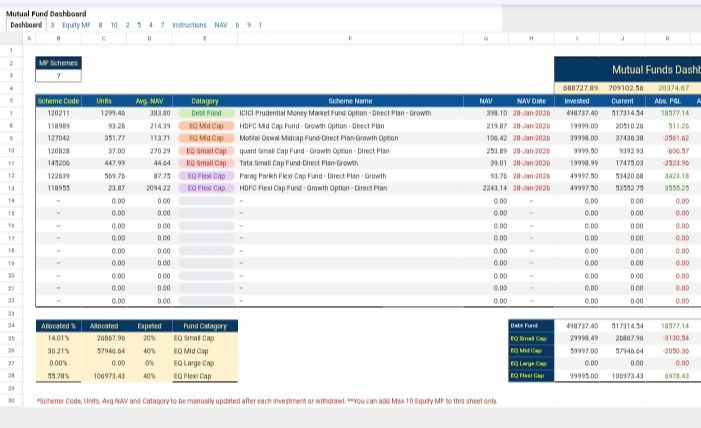The image size is (701, 428).
Task: Select row 23 header
Action: tap(11, 314)
